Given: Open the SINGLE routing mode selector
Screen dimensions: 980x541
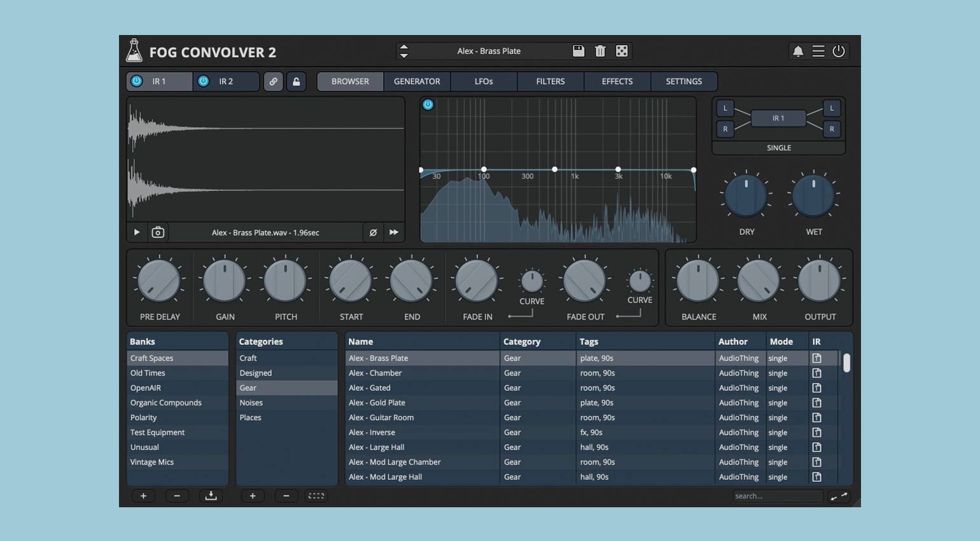Looking at the screenshot, I should pyautogui.click(x=778, y=148).
